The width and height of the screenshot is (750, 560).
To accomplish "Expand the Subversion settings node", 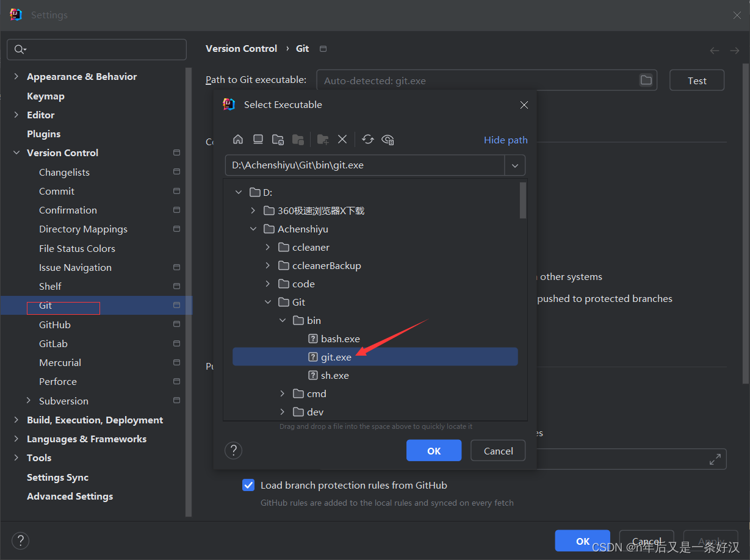I will 29,400.
